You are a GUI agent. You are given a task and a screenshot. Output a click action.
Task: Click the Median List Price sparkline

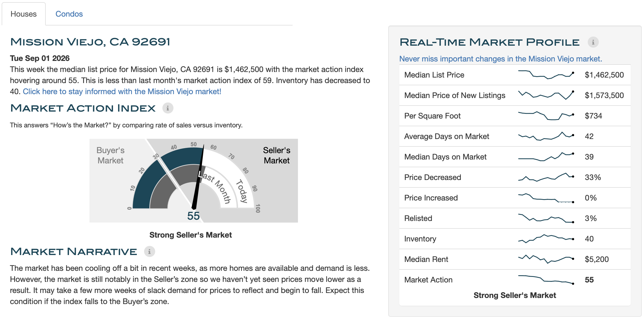pyautogui.click(x=546, y=75)
